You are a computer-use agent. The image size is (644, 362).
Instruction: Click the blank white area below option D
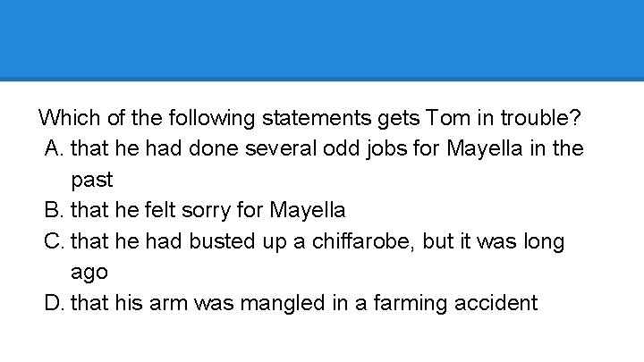pos(322,339)
